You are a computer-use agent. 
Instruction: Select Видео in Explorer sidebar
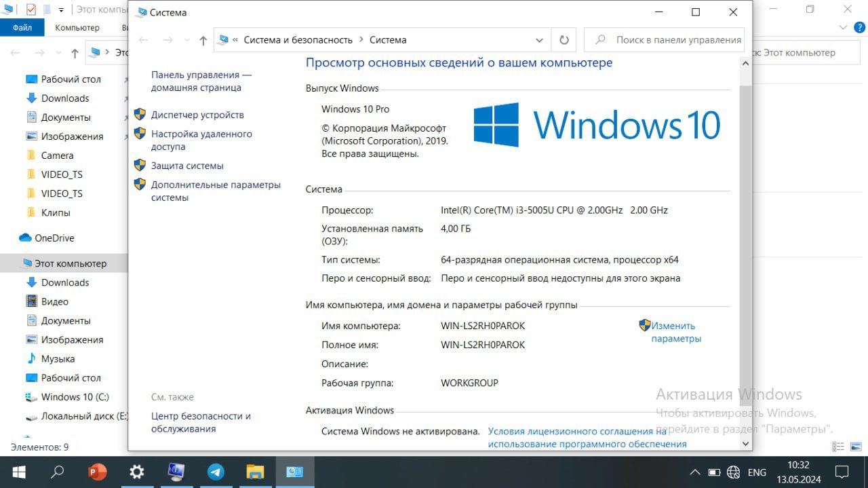pyautogui.click(x=55, y=301)
